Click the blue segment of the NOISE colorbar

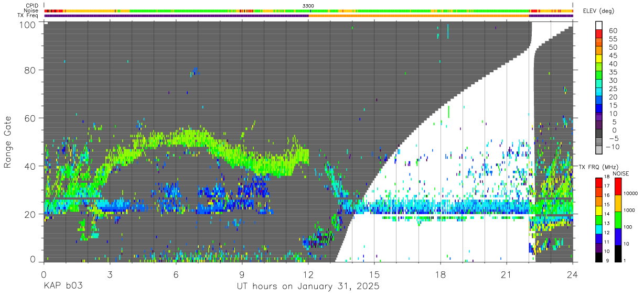[618, 237]
